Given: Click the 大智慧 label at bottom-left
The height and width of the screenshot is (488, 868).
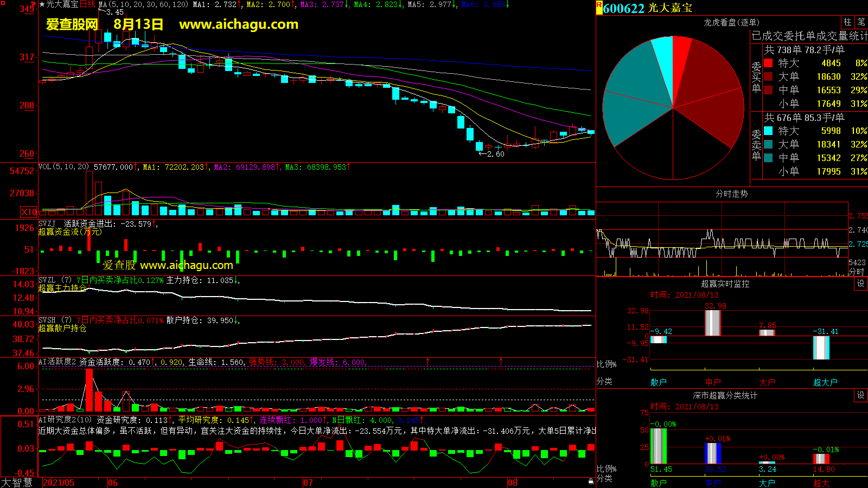Looking at the screenshot, I should tap(17, 482).
